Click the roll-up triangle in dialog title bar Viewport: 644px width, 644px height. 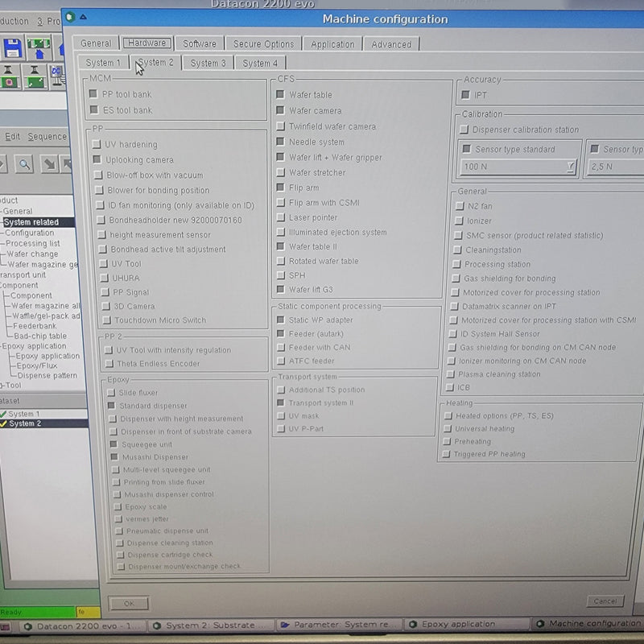(x=84, y=17)
